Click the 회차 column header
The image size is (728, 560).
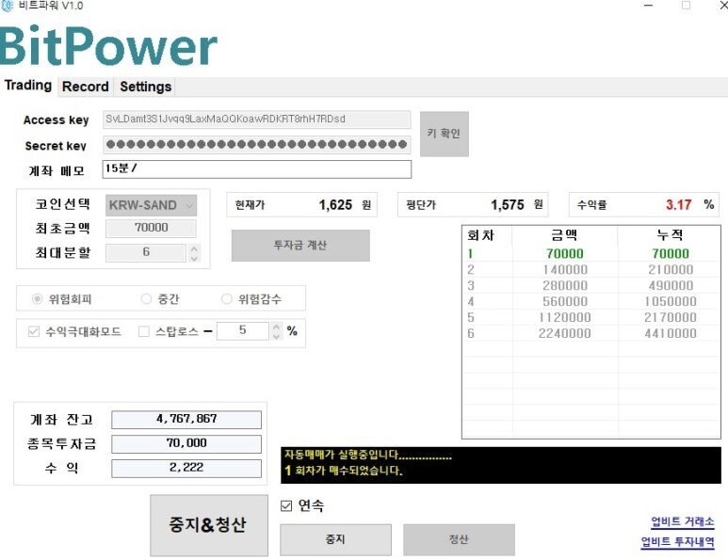point(487,235)
